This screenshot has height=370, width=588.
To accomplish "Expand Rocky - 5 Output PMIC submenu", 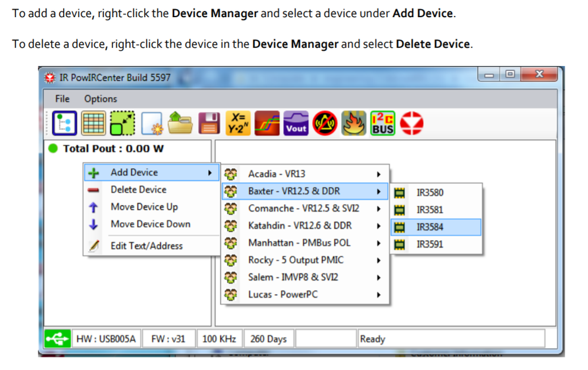I will [304, 260].
